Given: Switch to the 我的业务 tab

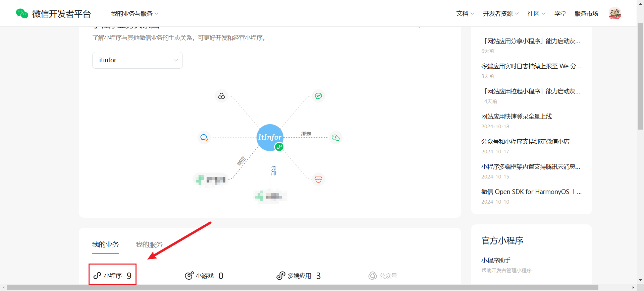Looking at the screenshot, I should pos(106,244).
